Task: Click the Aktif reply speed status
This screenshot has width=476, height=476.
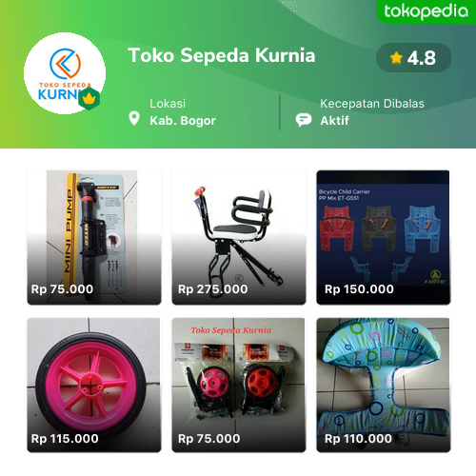Action: (x=334, y=121)
